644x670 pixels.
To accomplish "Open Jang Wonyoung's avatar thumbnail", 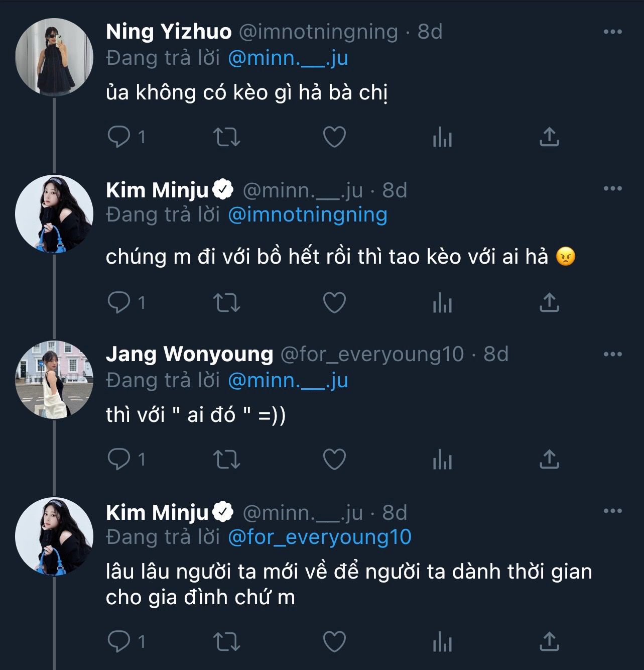I will [x=54, y=380].
